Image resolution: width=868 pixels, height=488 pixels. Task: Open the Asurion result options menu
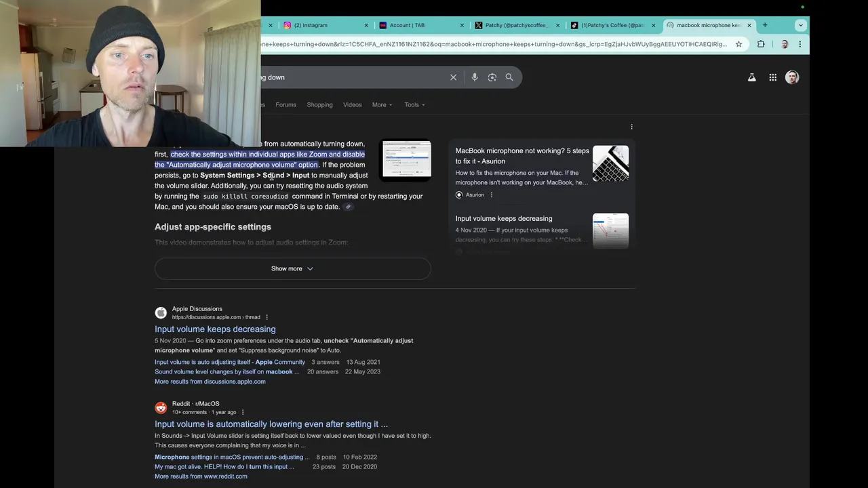pos(492,195)
